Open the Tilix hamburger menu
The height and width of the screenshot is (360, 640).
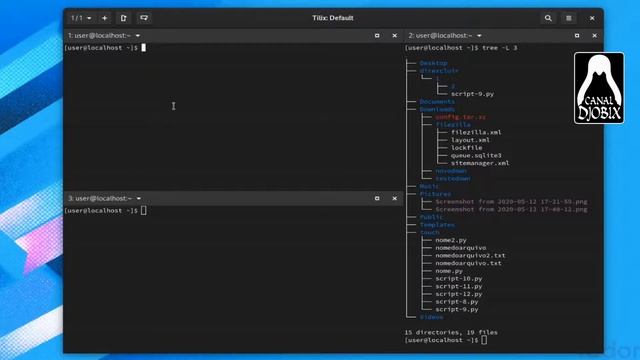pos(569,18)
